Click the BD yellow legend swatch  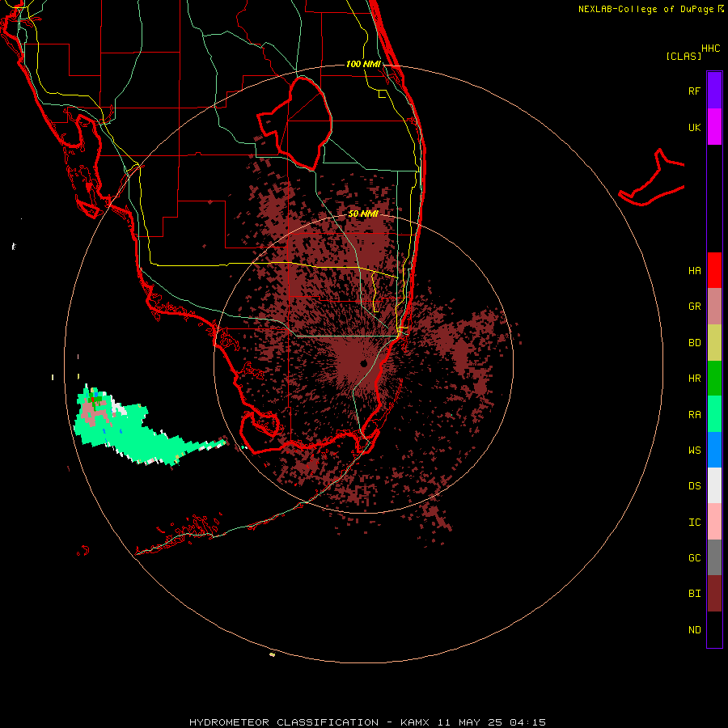714,342
